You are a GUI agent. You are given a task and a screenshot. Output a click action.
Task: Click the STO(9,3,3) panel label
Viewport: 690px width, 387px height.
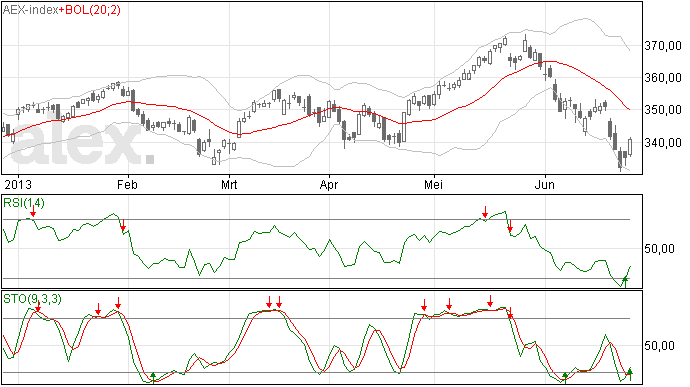pyautogui.click(x=32, y=299)
